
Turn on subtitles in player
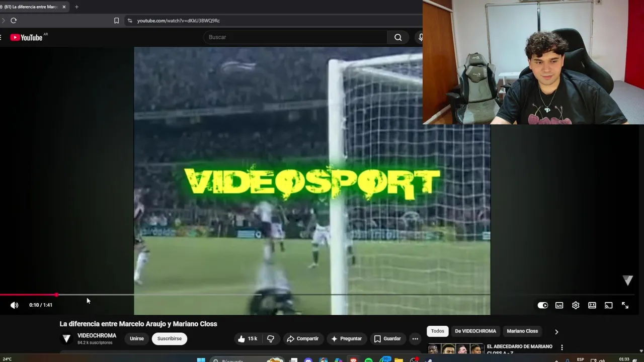tap(559, 305)
